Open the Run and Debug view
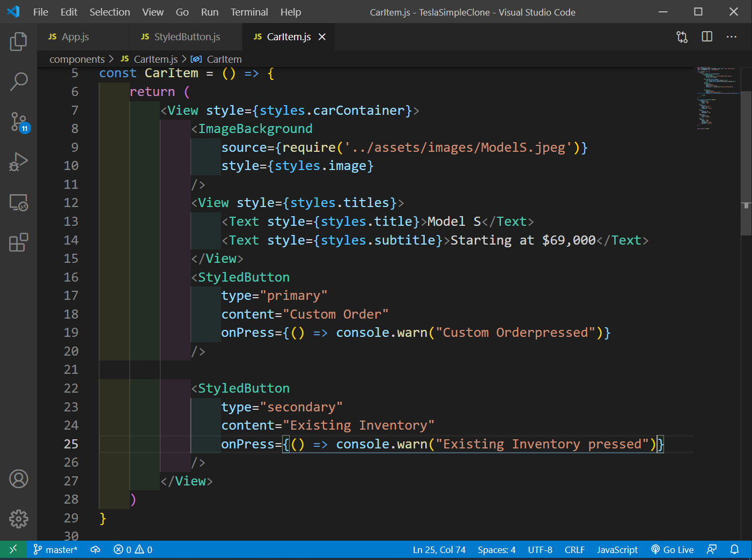The height and width of the screenshot is (560, 752). tap(18, 162)
